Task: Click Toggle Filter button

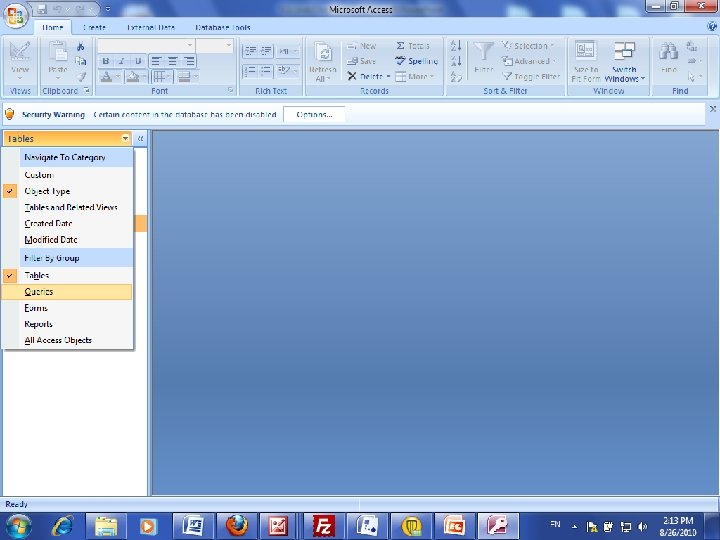Action: [531, 76]
